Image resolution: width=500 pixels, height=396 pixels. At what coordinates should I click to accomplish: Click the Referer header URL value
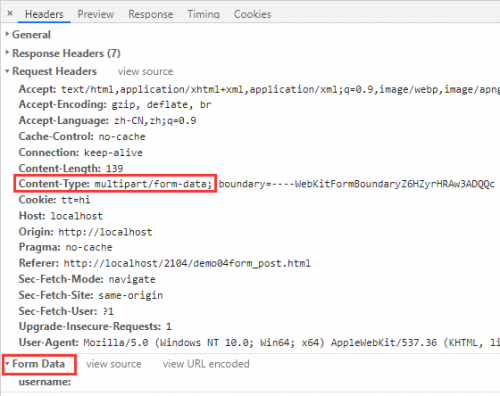click(x=187, y=263)
